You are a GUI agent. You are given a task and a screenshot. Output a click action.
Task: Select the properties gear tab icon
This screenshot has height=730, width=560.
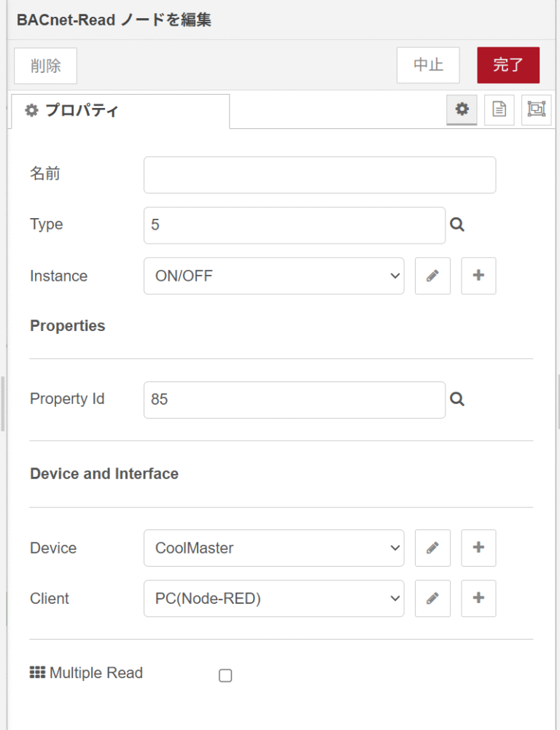click(462, 110)
